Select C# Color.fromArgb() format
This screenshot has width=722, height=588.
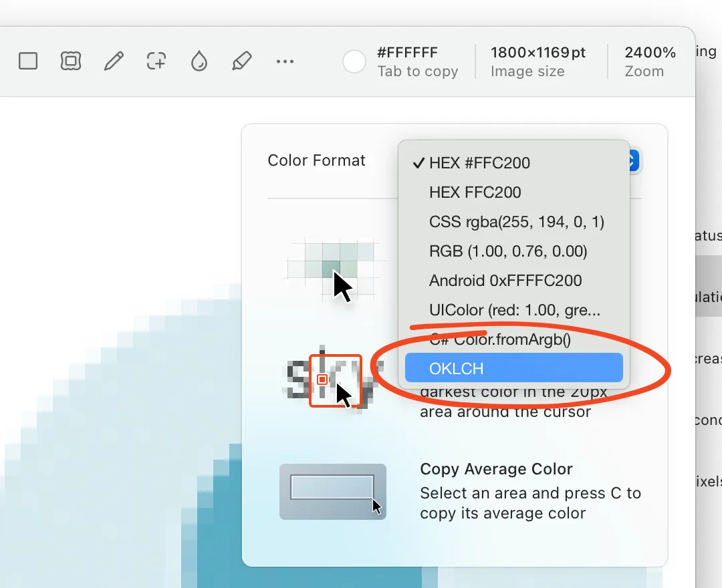coord(514,339)
